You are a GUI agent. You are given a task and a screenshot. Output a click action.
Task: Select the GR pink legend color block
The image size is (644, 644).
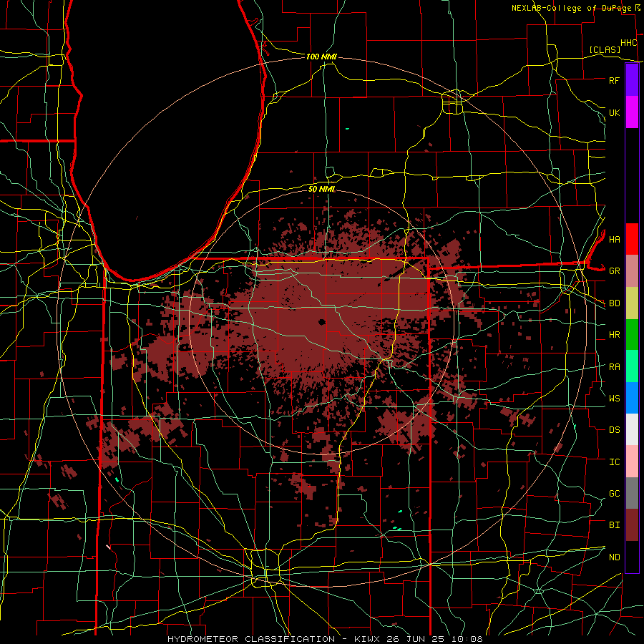(x=632, y=271)
